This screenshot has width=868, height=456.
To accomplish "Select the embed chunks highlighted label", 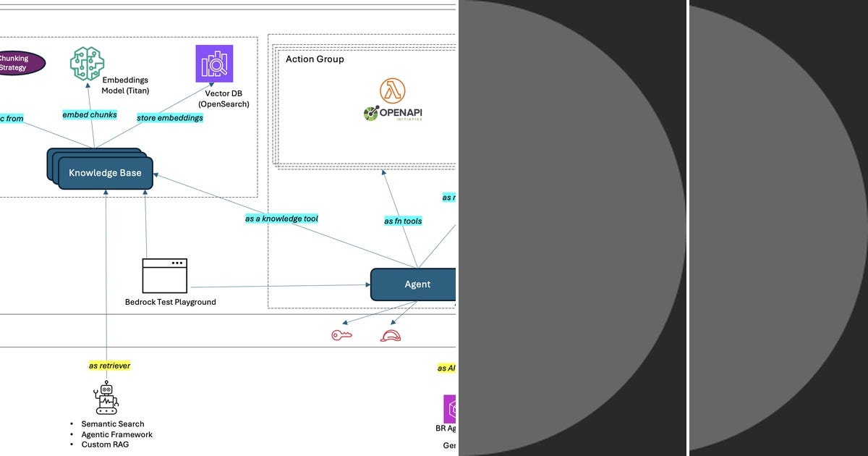I will click(88, 114).
